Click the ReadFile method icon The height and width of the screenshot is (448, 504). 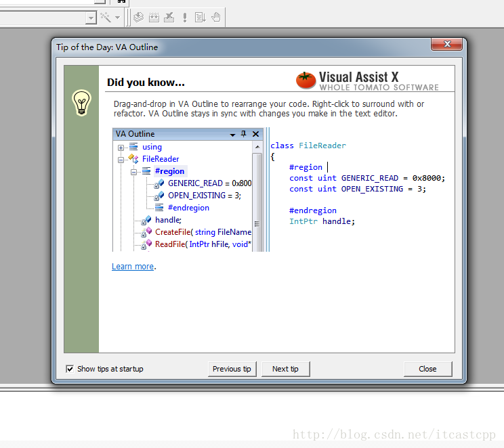click(x=146, y=244)
